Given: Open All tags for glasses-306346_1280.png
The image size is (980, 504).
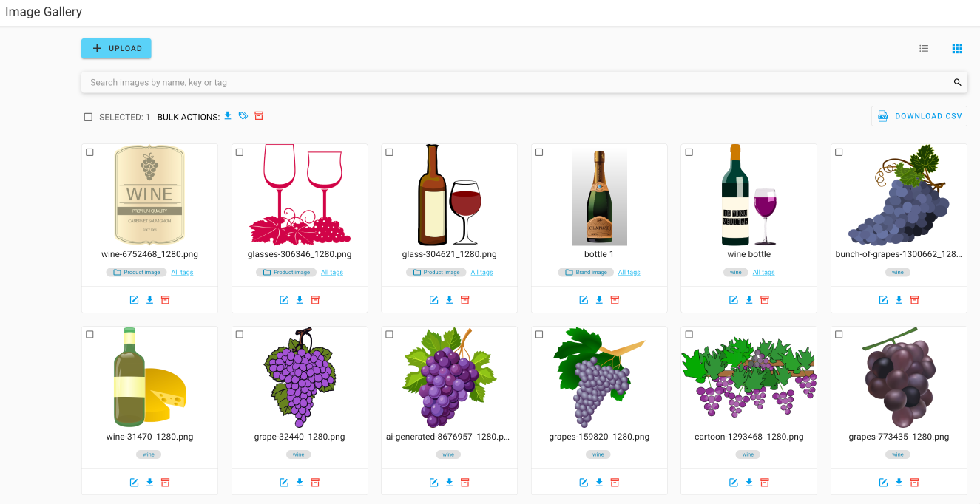Looking at the screenshot, I should [332, 273].
